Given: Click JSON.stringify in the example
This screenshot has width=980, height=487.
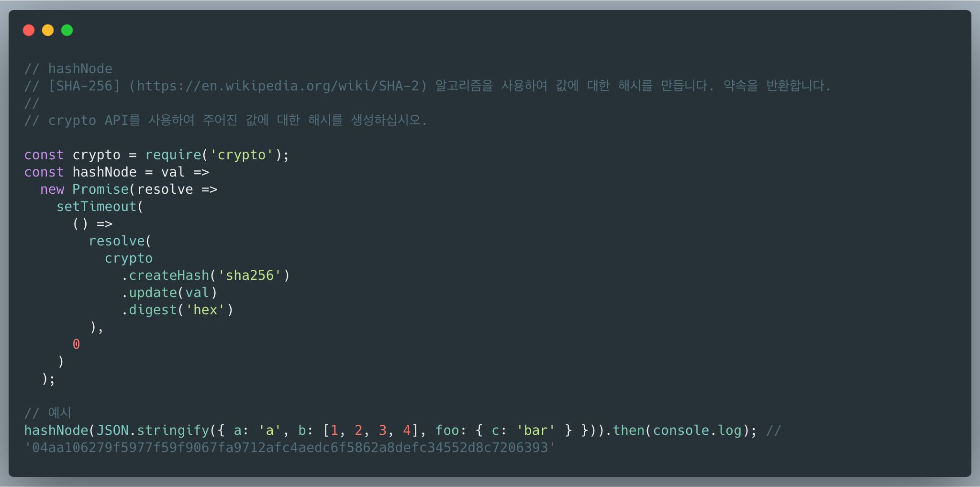Looking at the screenshot, I should (x=153, y=431).
